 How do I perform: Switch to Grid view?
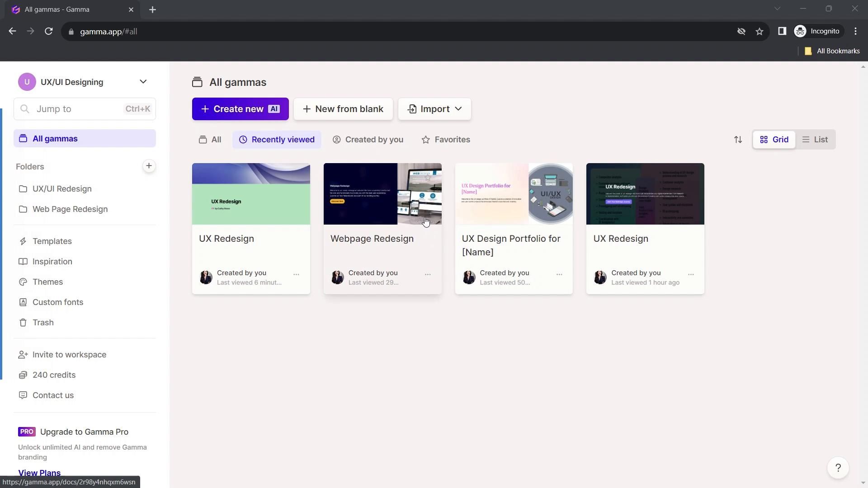[774, 140]
